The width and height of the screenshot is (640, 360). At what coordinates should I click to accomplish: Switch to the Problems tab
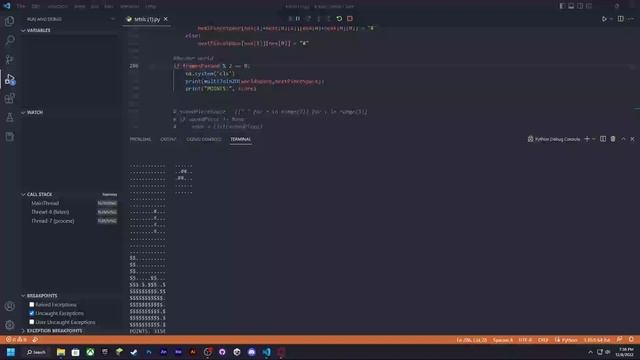tap(140, 139)
